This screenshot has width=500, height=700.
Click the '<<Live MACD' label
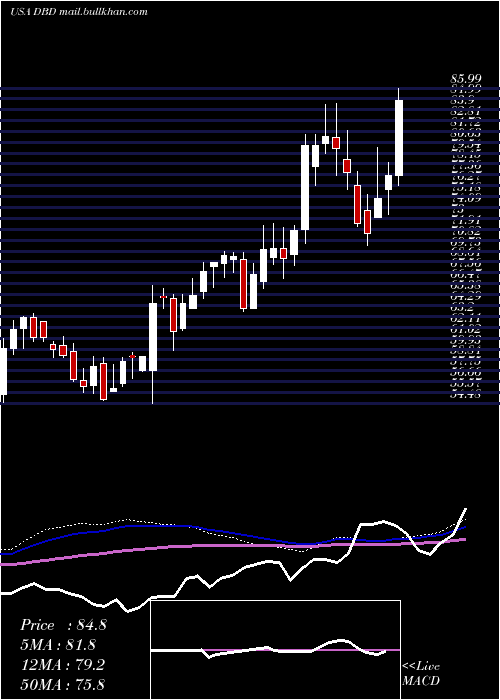421,674
